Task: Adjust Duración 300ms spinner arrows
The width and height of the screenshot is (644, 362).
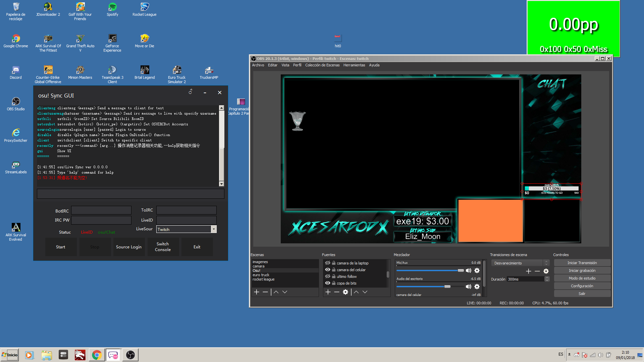Action: pos(547,279)
